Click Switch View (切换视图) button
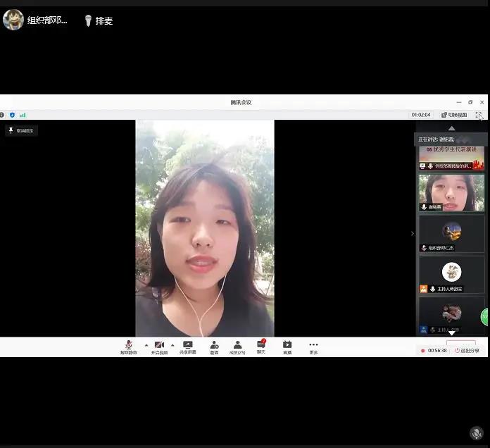 coord(454,115)
